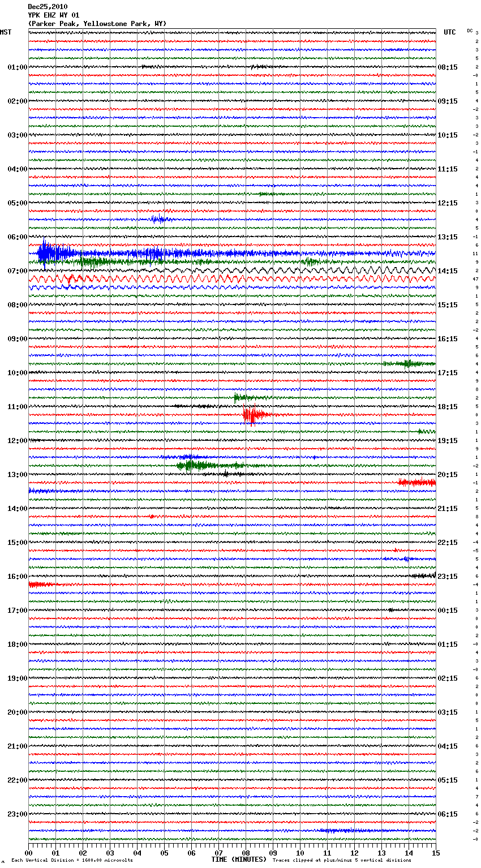The height and width of the screenshot is (868, 481).
Task: Select the 04:00 MST time label
Action: click(17, 169)
